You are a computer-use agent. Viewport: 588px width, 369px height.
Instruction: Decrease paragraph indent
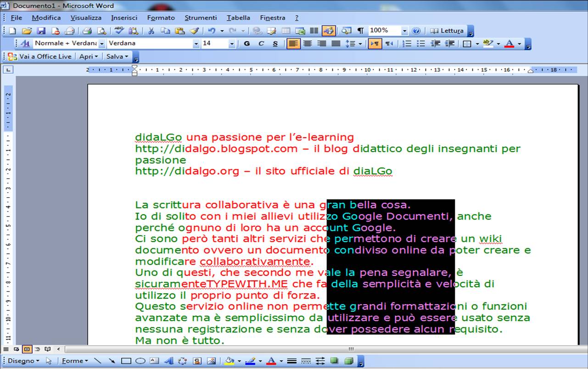point(436,44)
